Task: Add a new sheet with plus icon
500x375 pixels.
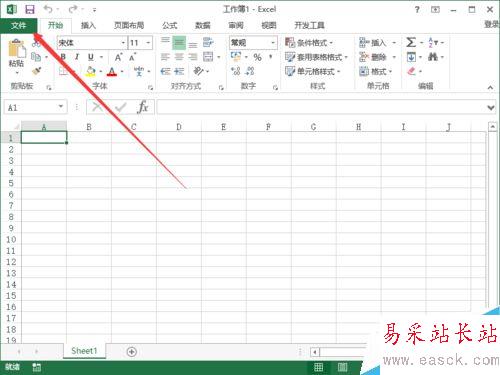Action: pyautogui.click(x=132, y=351)
